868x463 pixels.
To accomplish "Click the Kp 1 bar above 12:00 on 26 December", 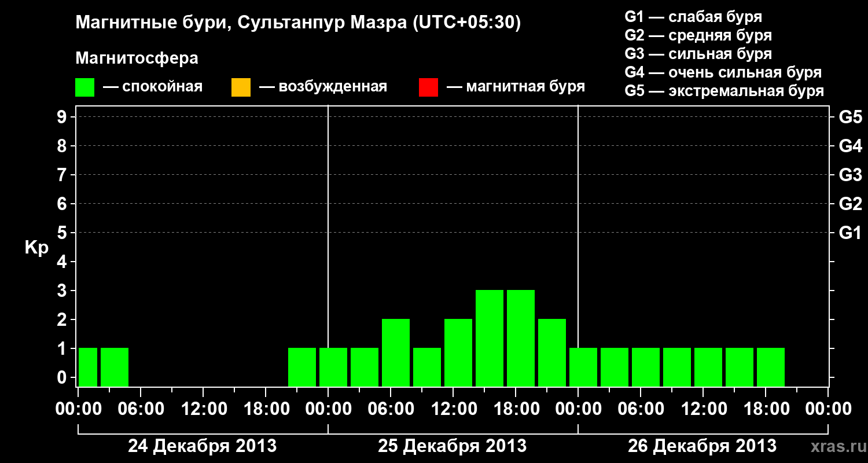I will 708,367.
